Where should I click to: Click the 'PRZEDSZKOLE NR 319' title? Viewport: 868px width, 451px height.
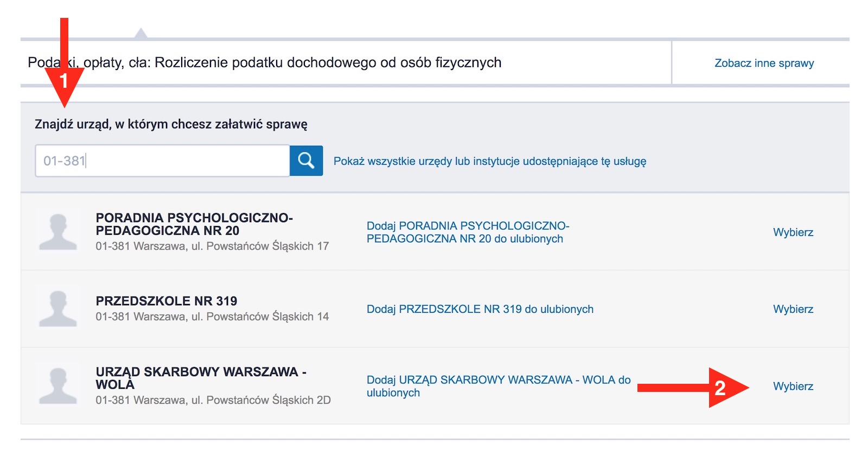tap(166, 301)
